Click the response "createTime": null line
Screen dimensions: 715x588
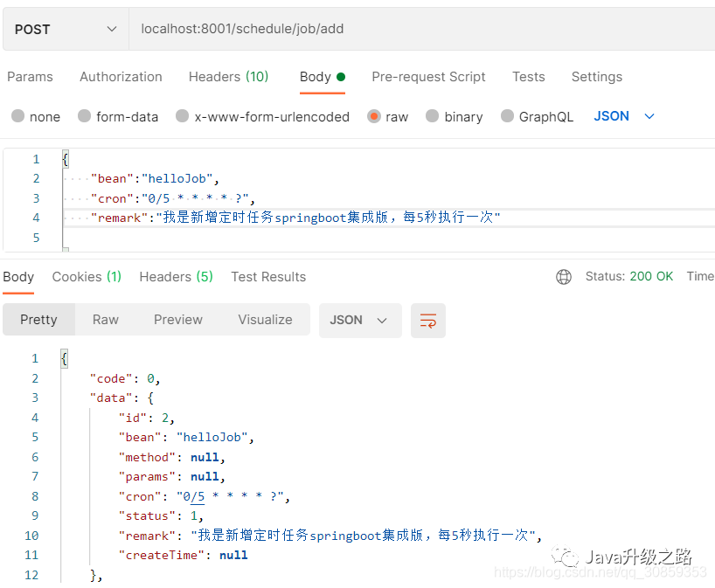184,555
